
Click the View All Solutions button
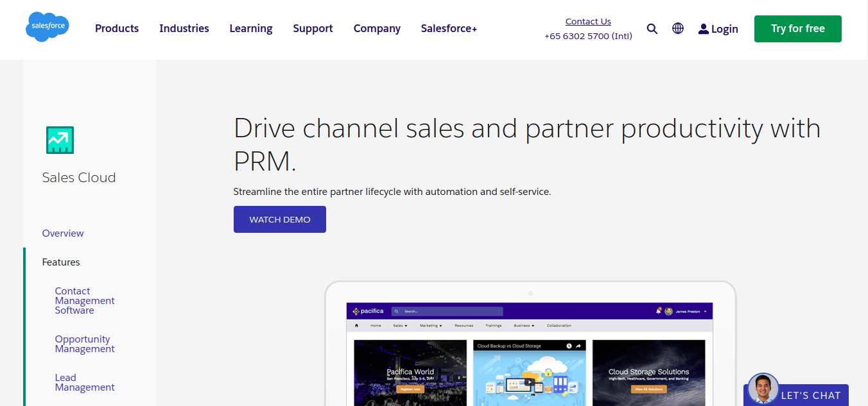648,389
